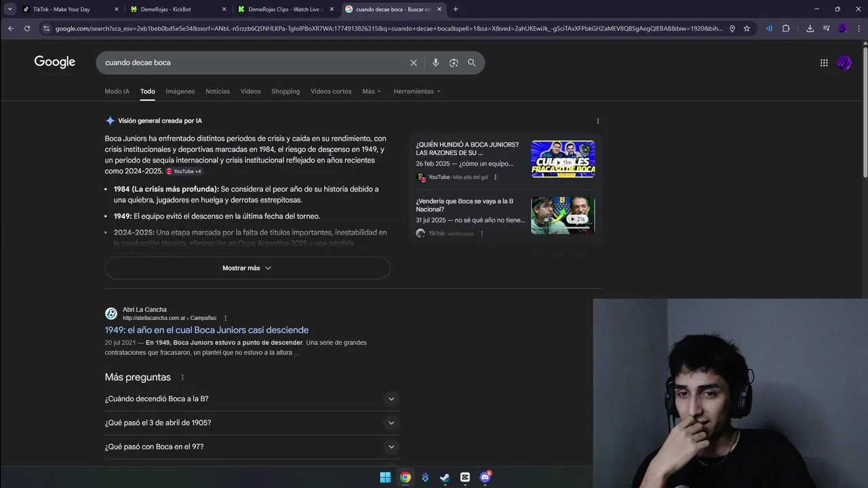Close the TikTok browser tab
The width and height of the screenshot is (868, 488).
click(117, 9)
